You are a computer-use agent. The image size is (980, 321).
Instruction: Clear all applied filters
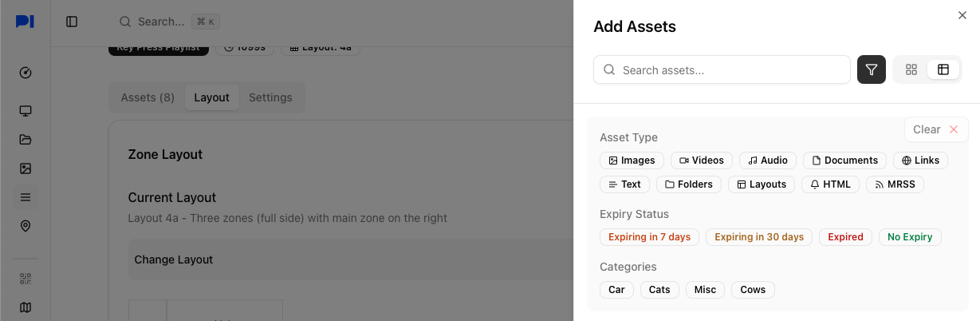pos(935,129)
